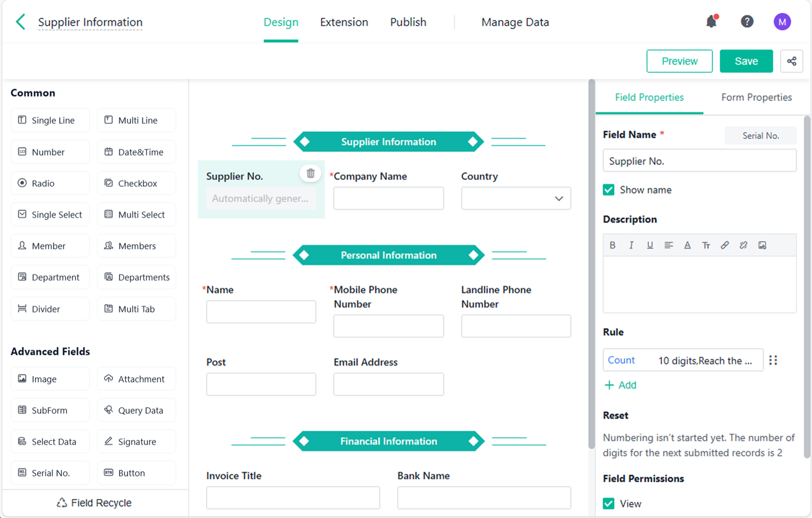Add a Multi Select field
The image size is (812, 518).
point(137,214)
